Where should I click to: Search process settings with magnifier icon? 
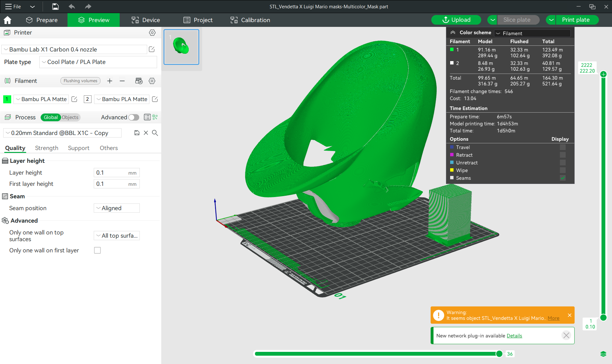[x=155, y=133]
